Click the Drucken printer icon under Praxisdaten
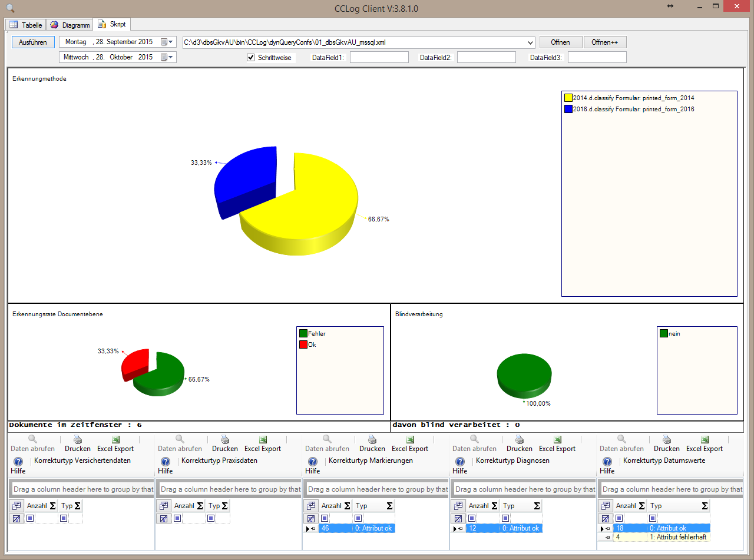 [224, 439]
